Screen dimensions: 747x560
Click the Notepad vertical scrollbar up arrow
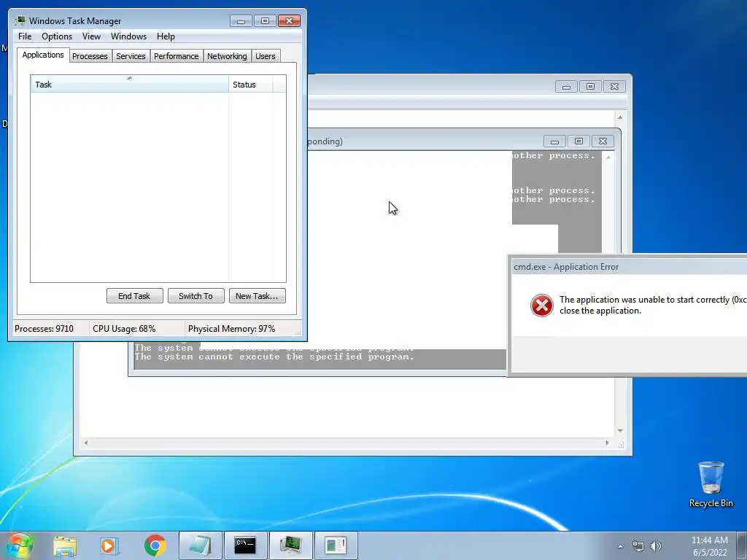pos(620,117)
